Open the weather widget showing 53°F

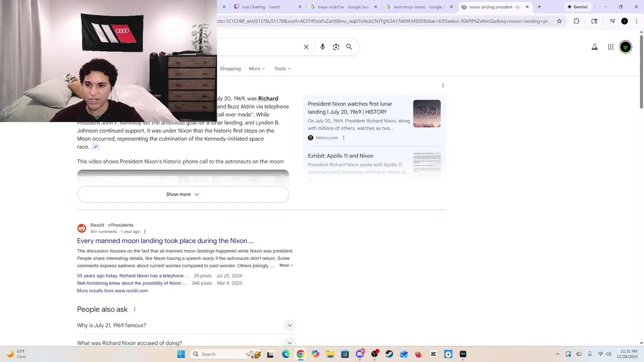point(16,354)
